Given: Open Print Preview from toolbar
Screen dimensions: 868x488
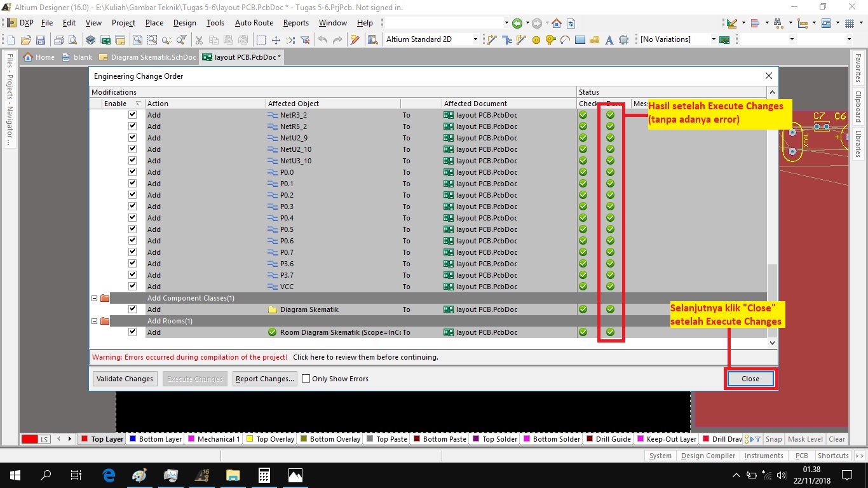Looking at the screenshot, I should pyautogui.click(x=73, y=40).
